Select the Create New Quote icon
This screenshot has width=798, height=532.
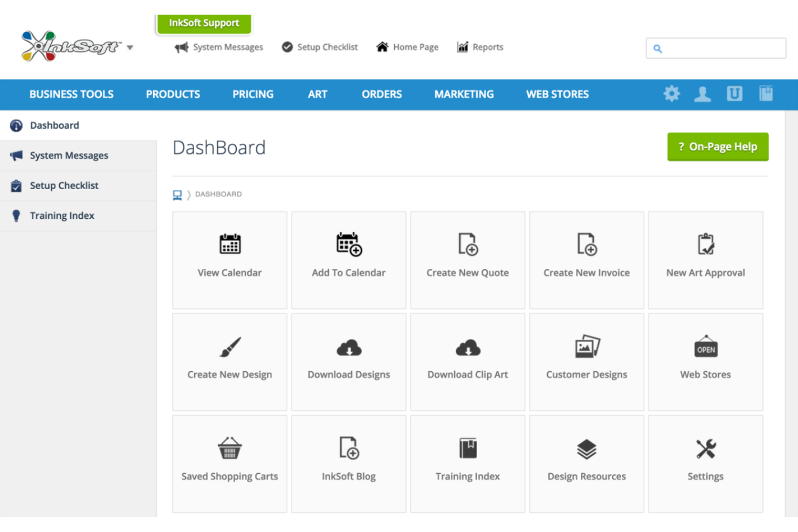click(x=467, y=244)
